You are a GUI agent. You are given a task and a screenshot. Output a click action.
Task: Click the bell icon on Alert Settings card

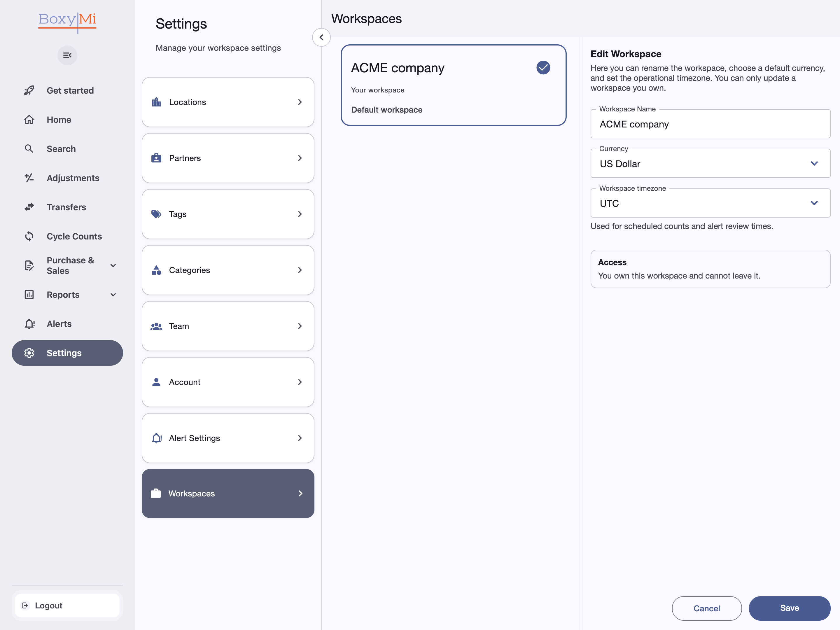coord(156,438)
